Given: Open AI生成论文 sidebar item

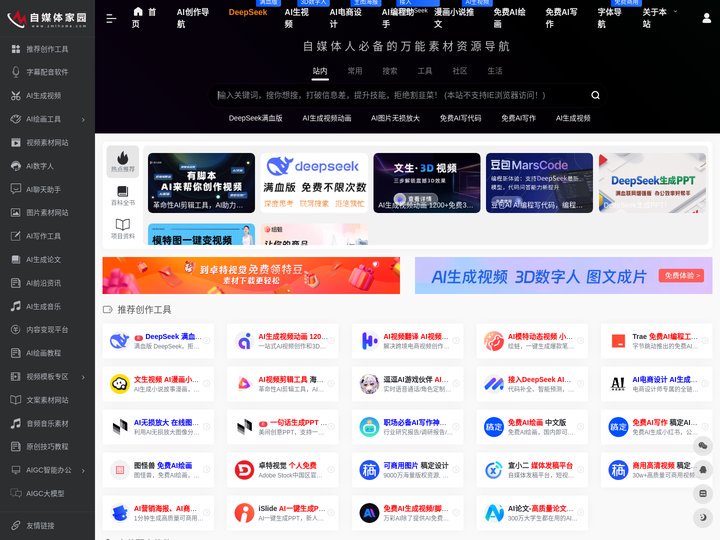Looking at the screenshot, I should [47, 259].
